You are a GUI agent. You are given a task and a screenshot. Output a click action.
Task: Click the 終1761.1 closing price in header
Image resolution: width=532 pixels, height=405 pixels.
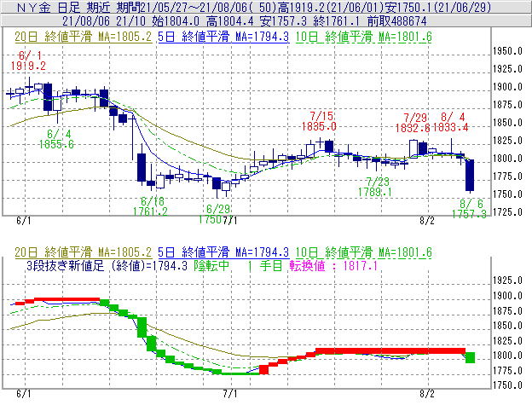[x=336, y=21]
